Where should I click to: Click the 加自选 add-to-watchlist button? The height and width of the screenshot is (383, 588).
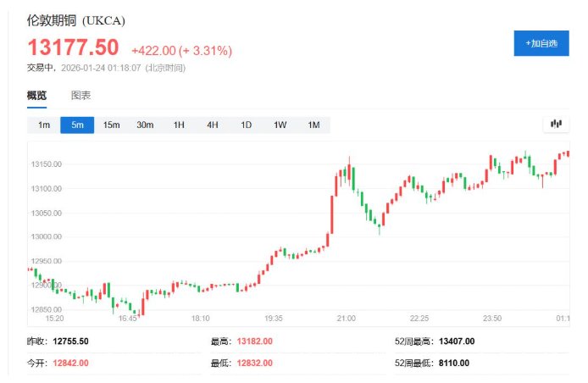541,42
